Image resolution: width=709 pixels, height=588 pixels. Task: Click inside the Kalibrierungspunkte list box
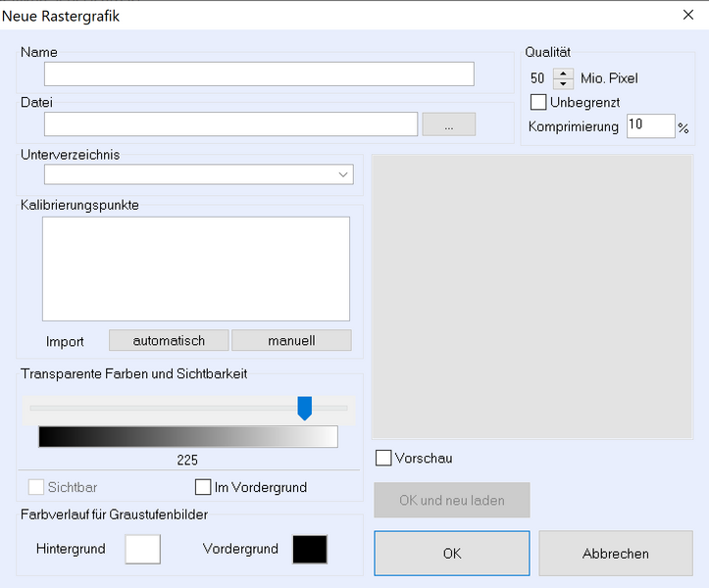pos(196,269)
